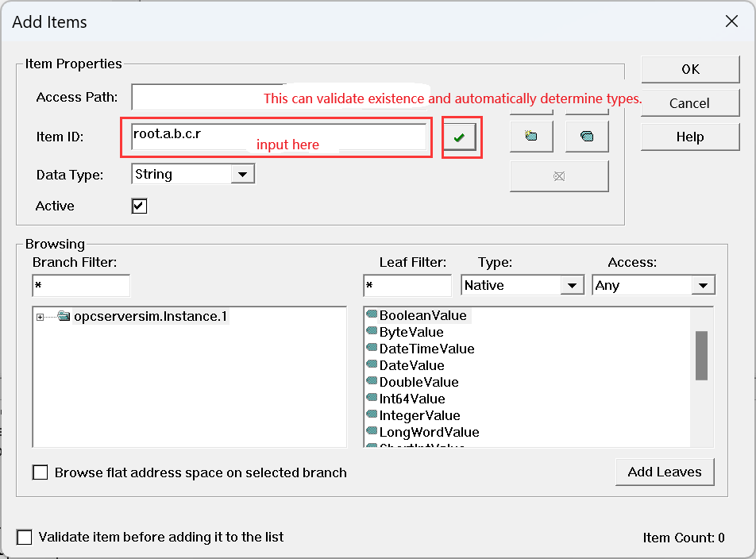
Task: Click the add new item tag icon
Action: click(x=531, y=137)
